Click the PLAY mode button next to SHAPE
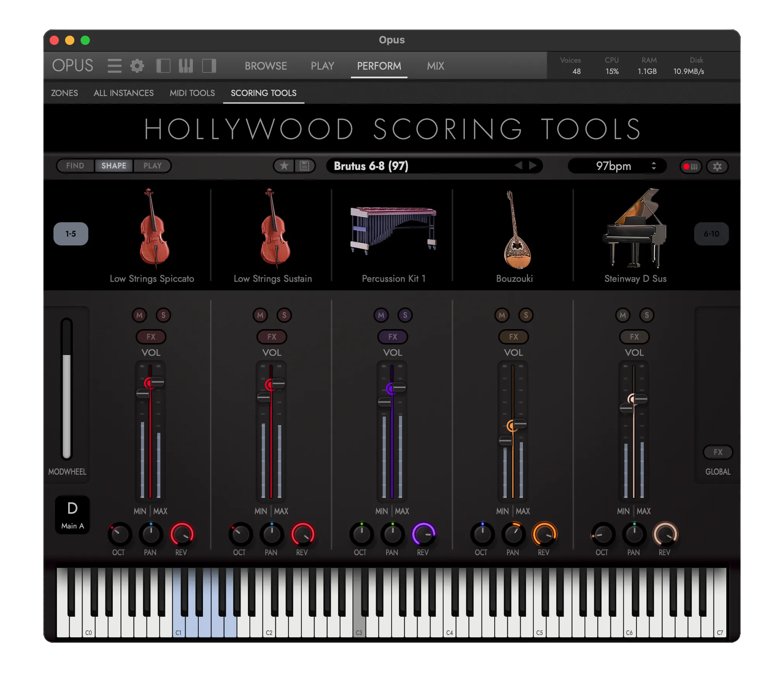Viewport: 784px width, 700px height. pos(152,166)
